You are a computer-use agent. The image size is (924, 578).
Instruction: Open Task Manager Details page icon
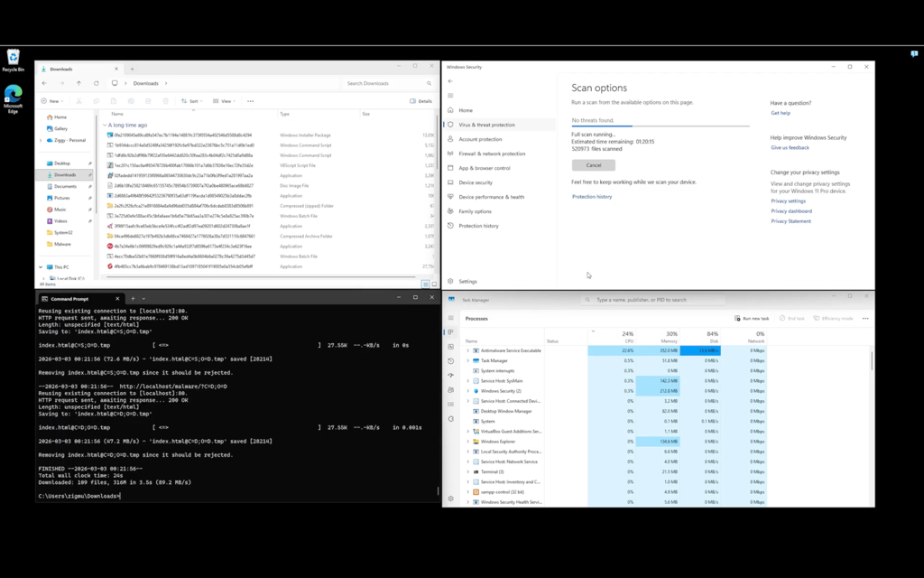click(451, 404)
